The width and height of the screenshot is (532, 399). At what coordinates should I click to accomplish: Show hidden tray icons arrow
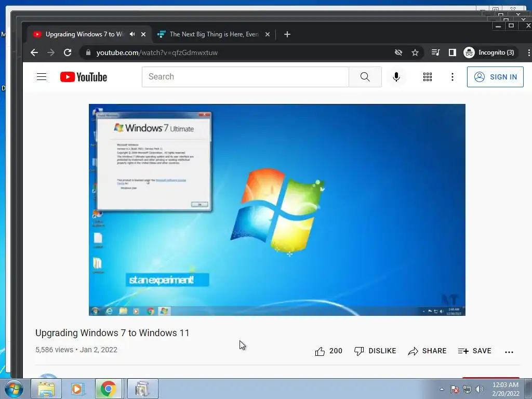pos(442,389)
